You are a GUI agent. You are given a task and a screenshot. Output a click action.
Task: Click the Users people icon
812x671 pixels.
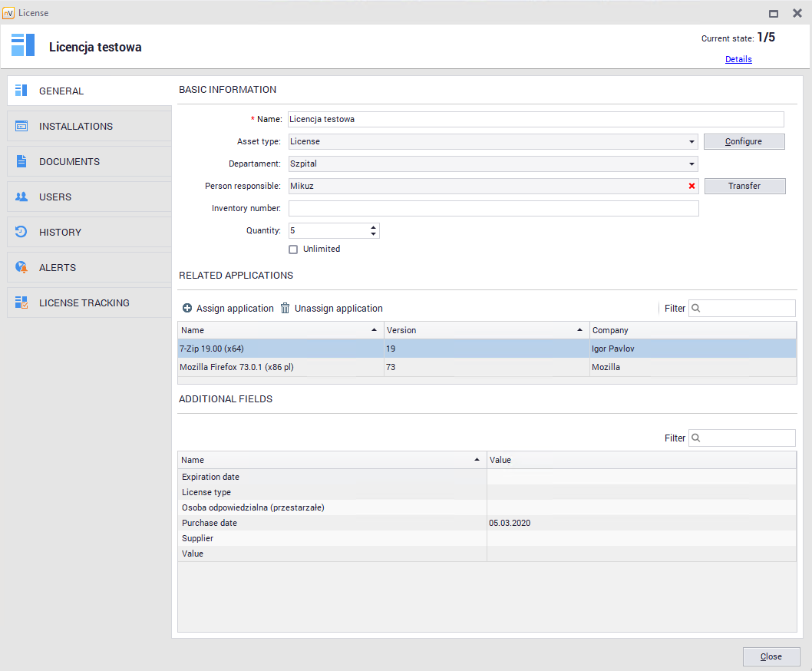[x=21, y=197]
